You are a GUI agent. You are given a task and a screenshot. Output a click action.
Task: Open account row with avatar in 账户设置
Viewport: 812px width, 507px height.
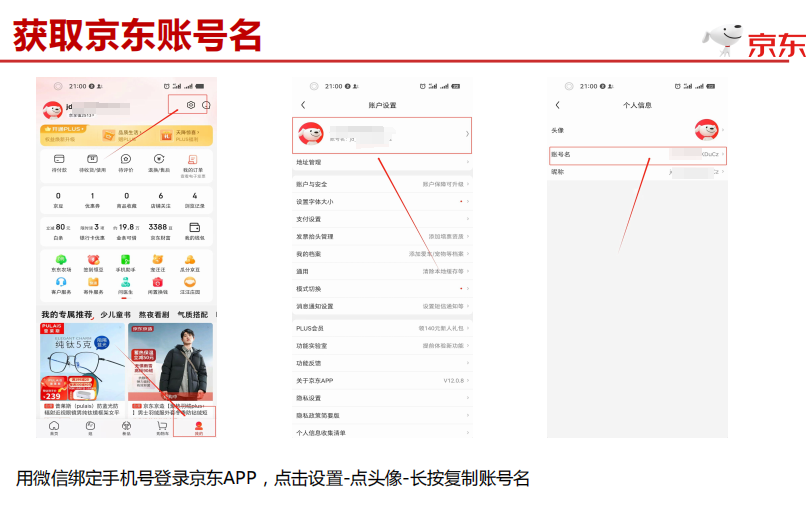point(382,135)
